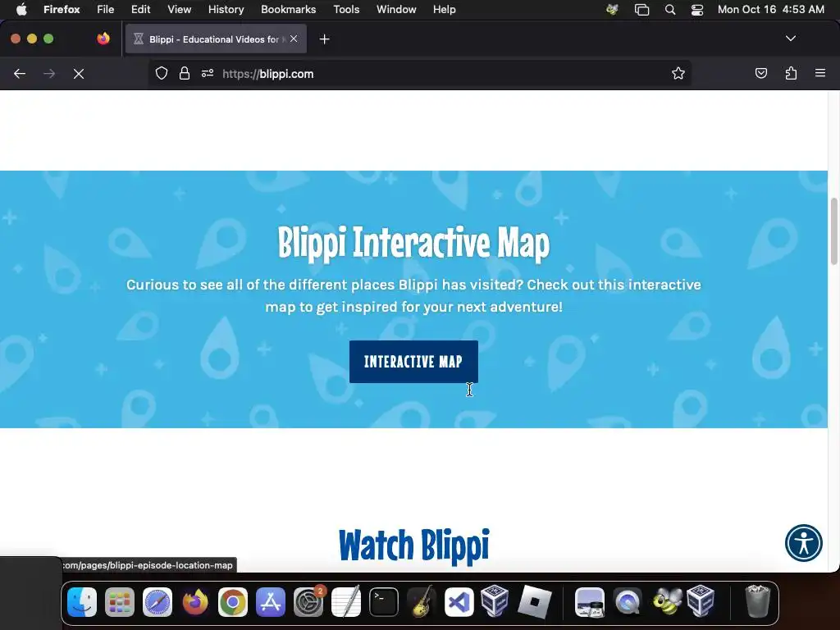Viewport: 840px width, 630px height.
Task: Launch Google Chrome from the Dock
Action: pyautogui.click(x=232, y=602)
